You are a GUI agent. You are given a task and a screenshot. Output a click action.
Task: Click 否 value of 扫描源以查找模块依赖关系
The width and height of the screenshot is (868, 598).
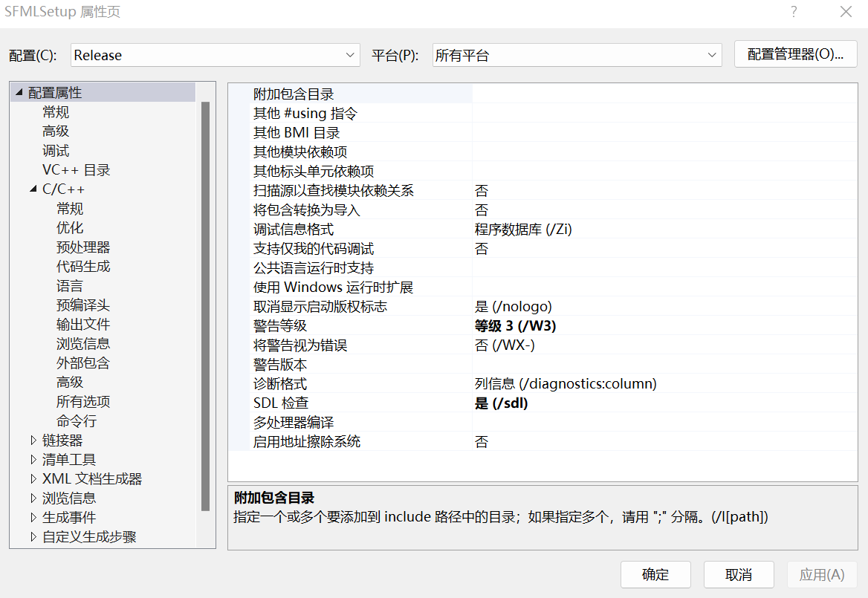point(482,191)
